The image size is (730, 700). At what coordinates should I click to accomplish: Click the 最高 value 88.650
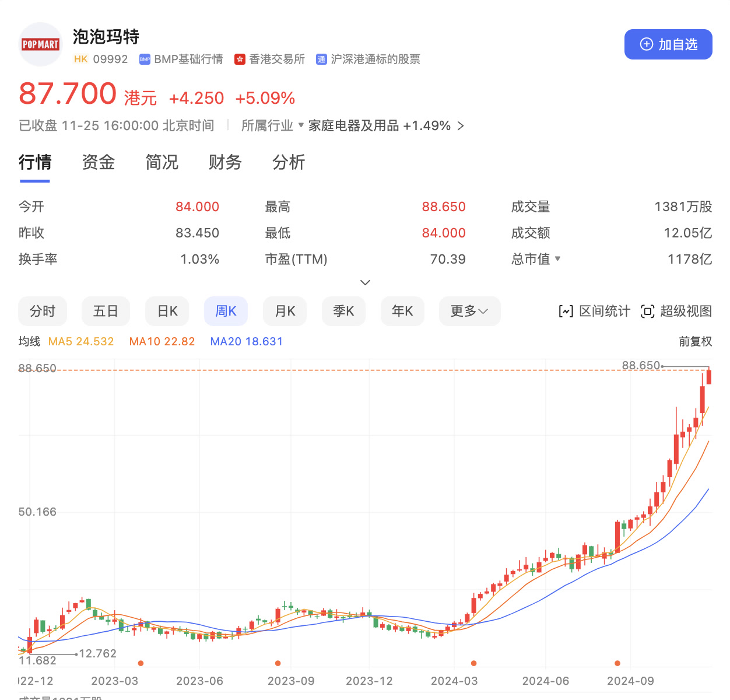coord(444,207)
